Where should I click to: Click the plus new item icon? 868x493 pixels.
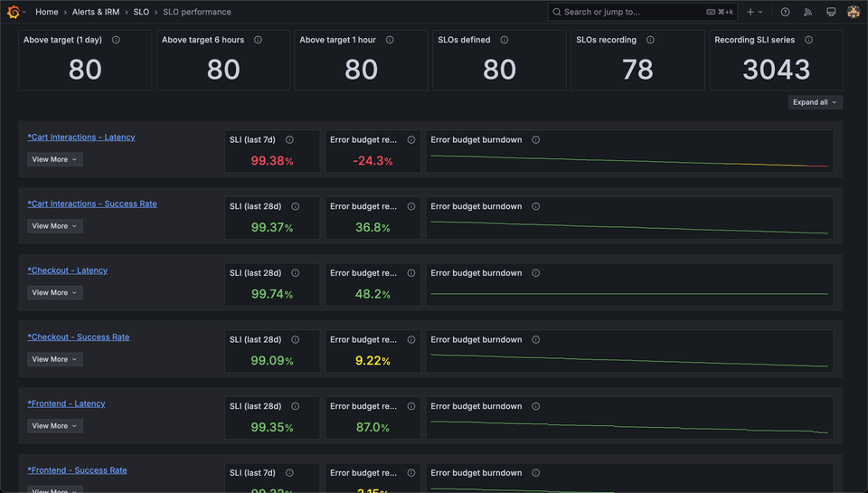point(750,12)
